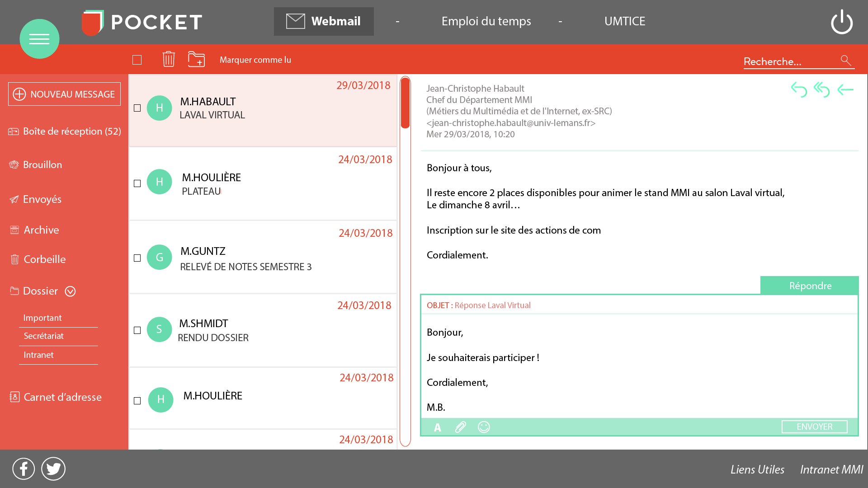The image size is (868, 488).
Task: Click the forward/back arrow icon in message header
Action: pos(845,90)
